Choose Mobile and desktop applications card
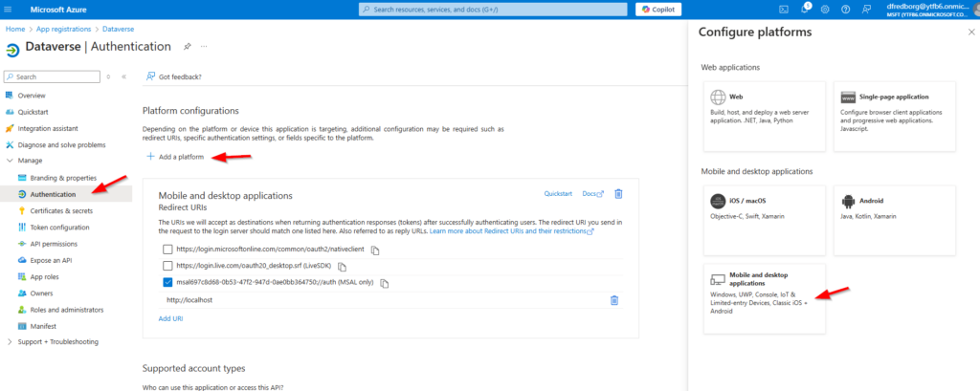 765,299
